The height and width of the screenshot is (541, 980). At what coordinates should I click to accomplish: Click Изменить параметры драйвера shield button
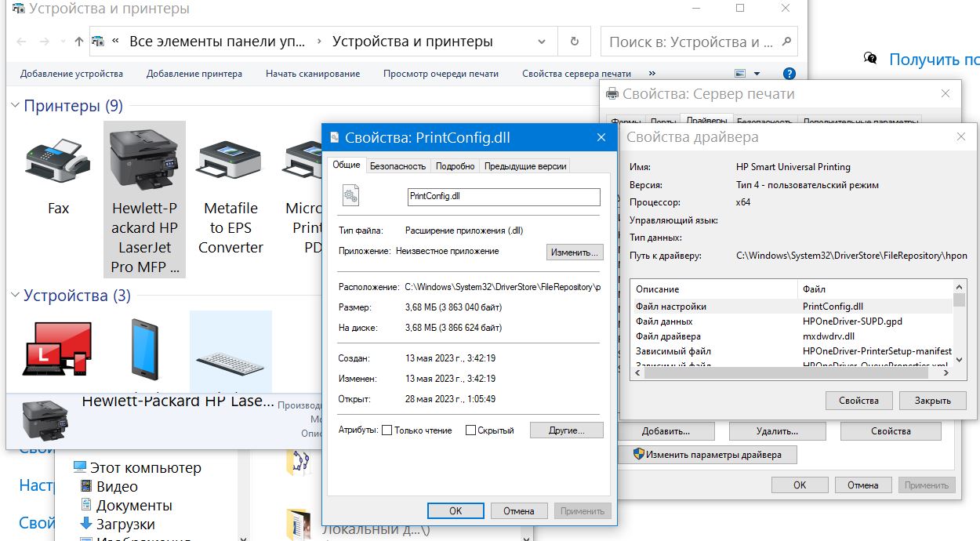click(x=707, y=455)
